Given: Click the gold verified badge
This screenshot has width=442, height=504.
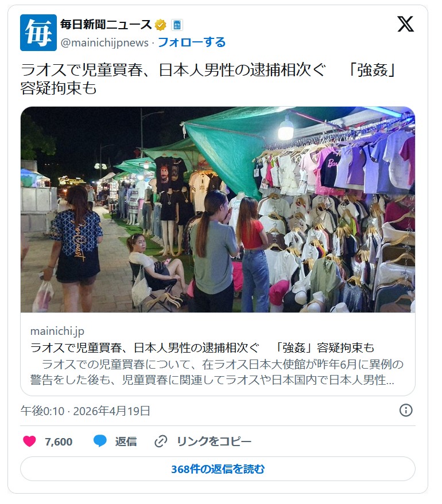Looking at the screenshot, I should (x=161, y=25).
